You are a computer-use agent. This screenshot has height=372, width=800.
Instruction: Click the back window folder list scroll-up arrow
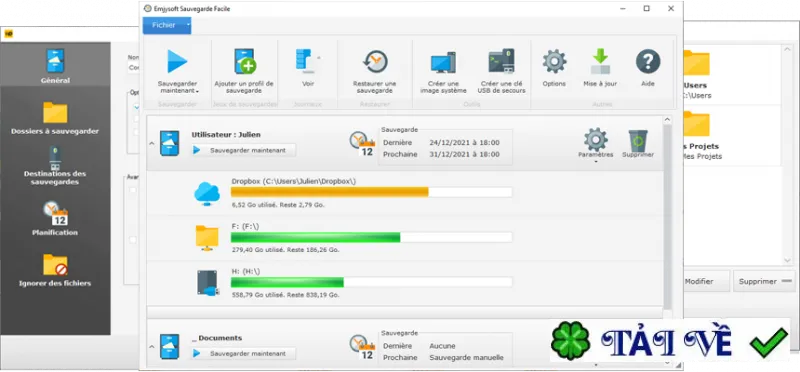point(787,49)
